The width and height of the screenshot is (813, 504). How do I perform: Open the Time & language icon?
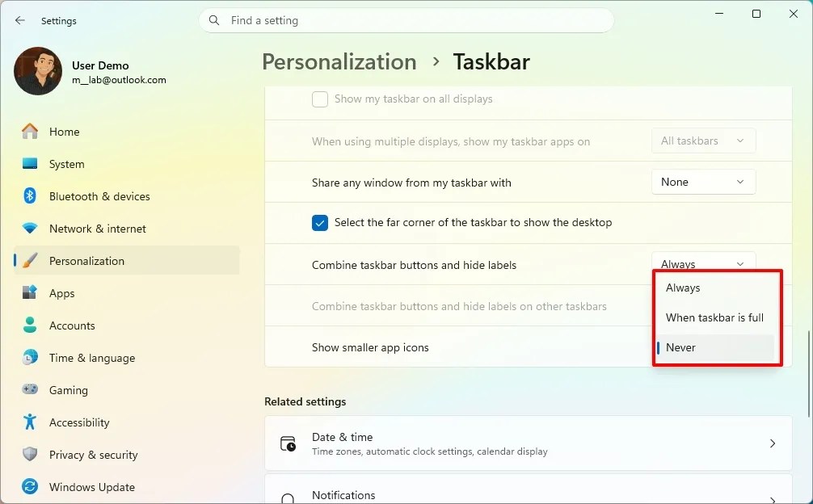[x=30, y=358]
